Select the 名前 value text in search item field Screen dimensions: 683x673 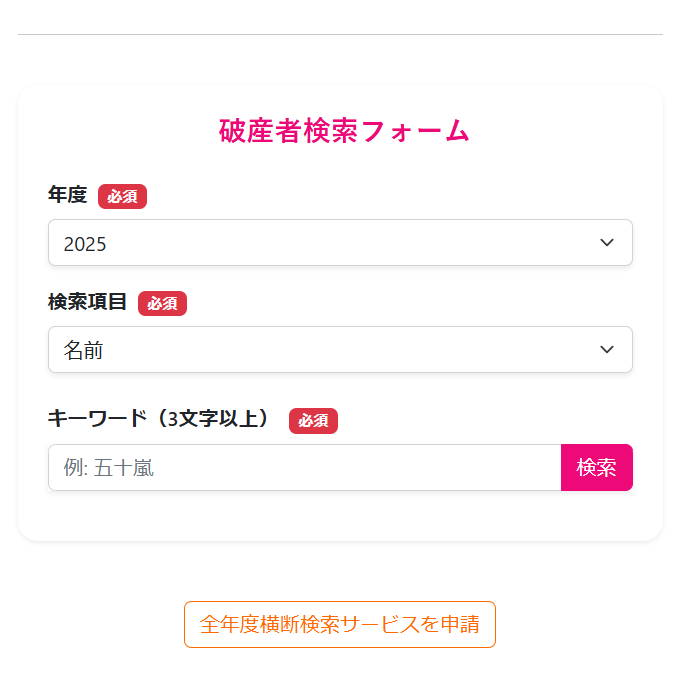[x=83, y=351]
